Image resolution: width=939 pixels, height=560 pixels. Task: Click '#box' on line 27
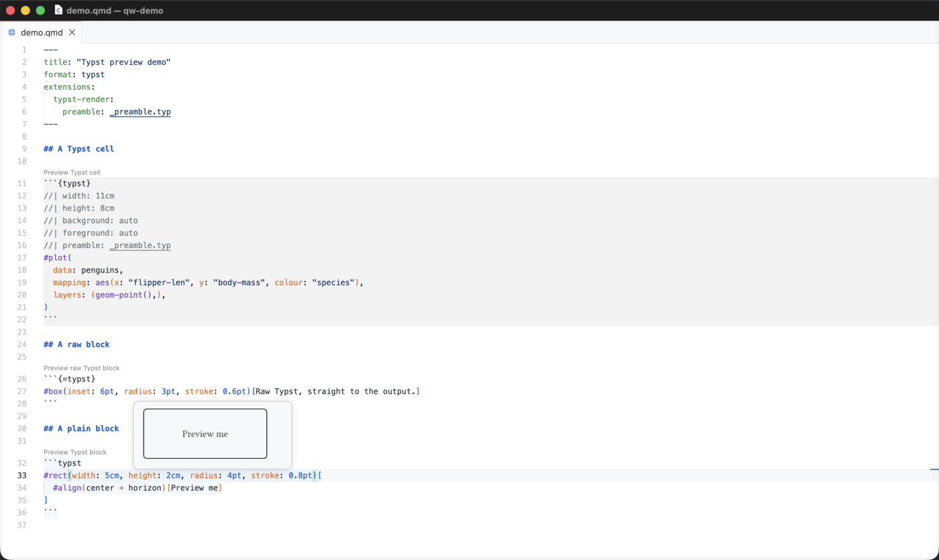[53, 392]
